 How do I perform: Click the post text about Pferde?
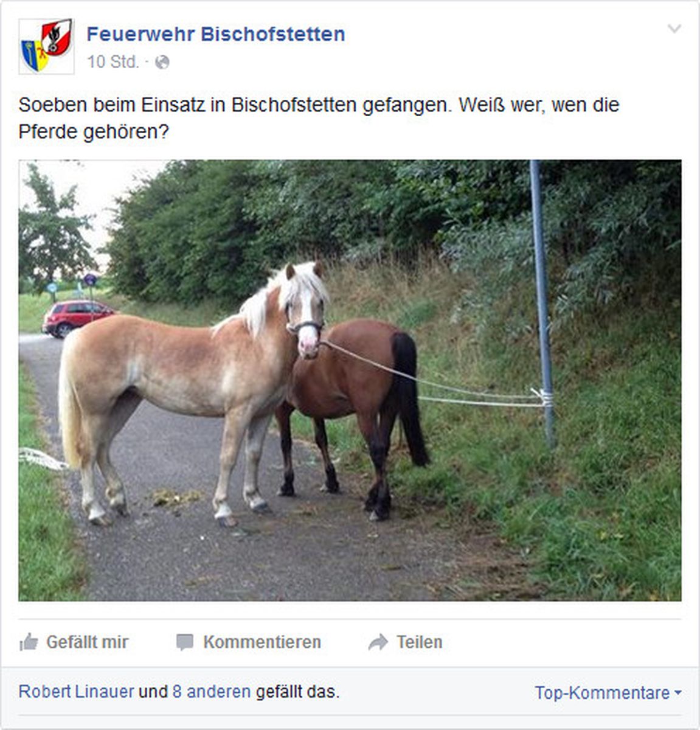319,118
